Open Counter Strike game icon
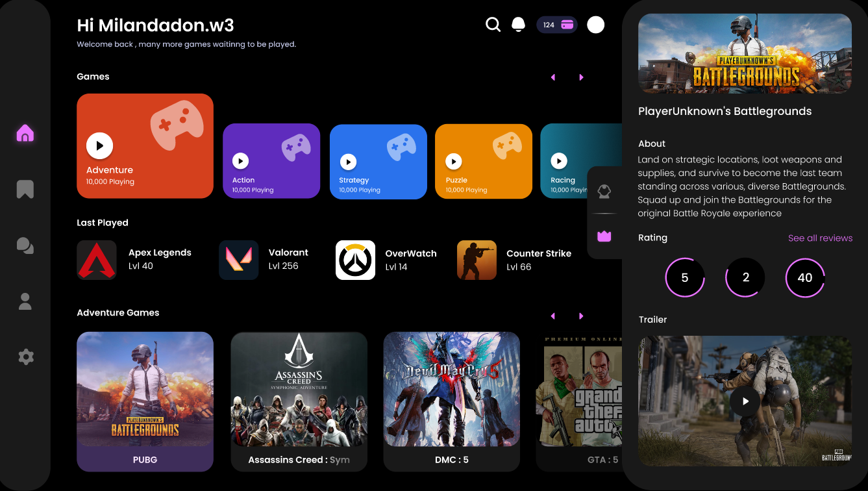 pos(477,260)
